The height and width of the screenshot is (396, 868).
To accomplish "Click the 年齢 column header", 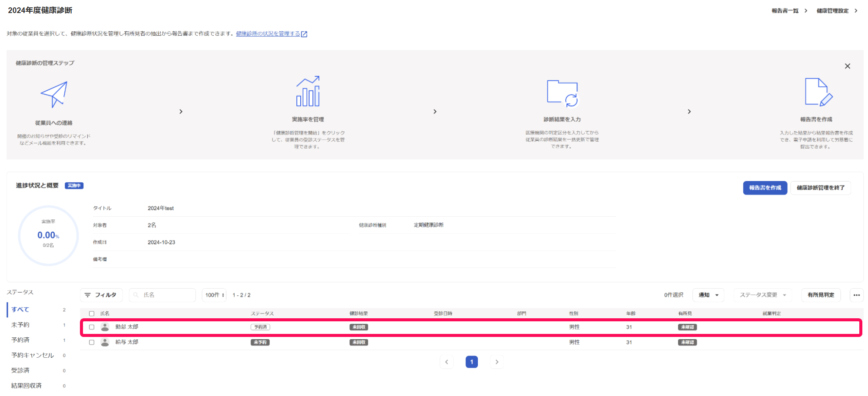I will click(631, 313).
